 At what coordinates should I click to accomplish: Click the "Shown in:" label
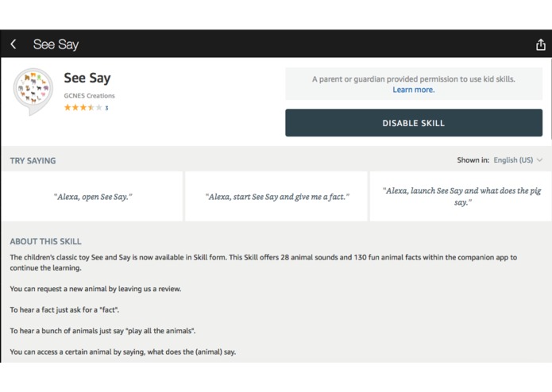473,160
